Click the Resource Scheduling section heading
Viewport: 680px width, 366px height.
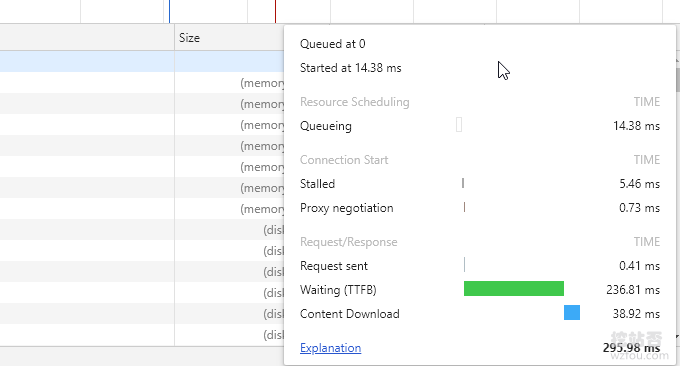coord(355,102)
